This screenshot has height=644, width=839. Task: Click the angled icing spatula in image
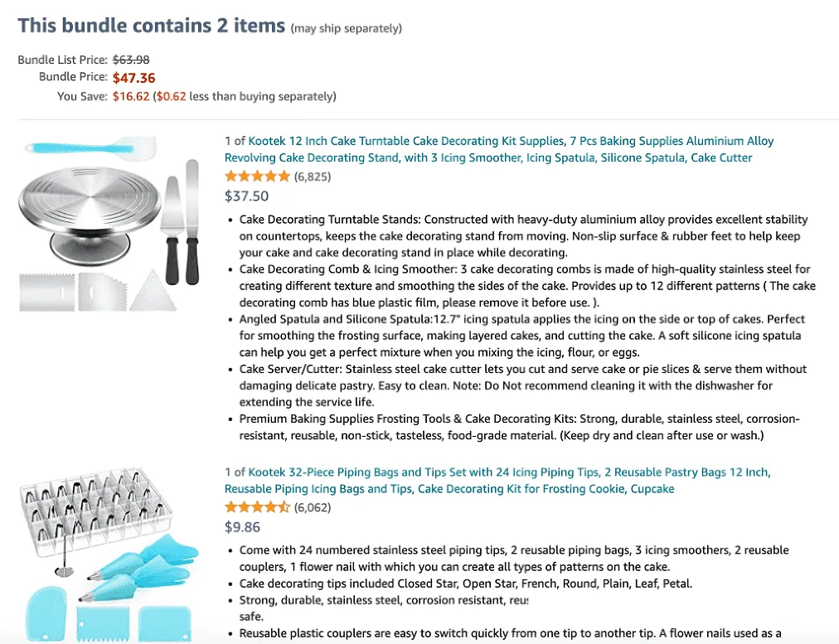(x=192, y=222)
